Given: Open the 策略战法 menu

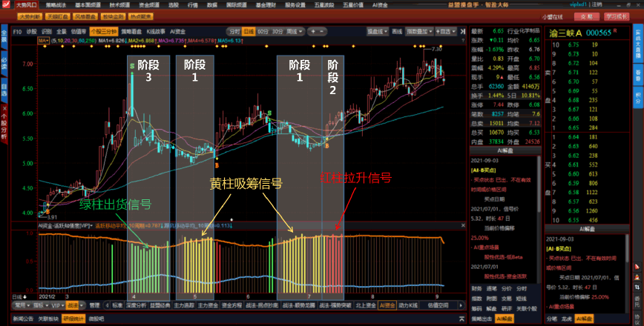Looking at the screenshot, I should [x=56, y=5].
